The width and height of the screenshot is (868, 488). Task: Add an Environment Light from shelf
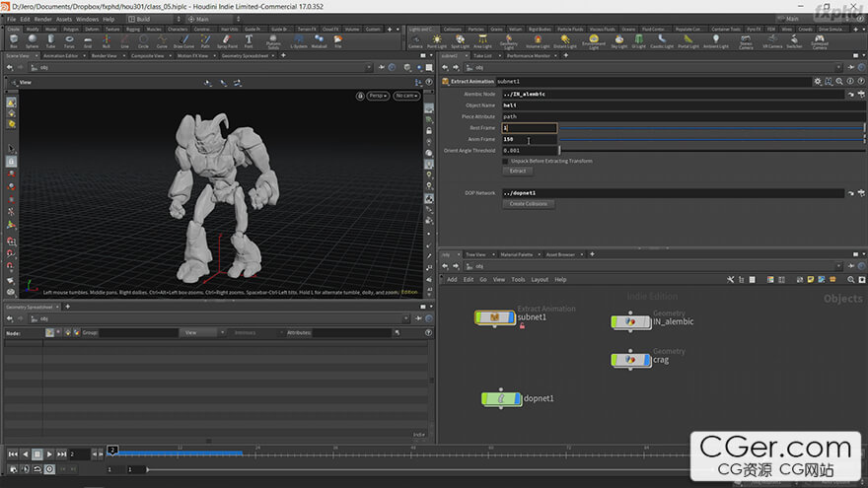coord(594,42)
